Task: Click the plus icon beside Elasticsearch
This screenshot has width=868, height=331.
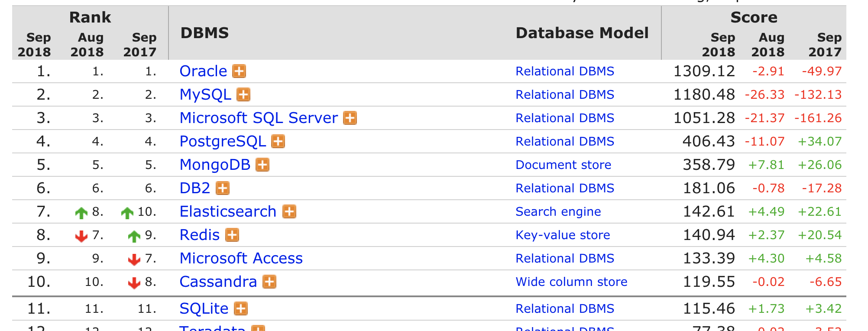Action: pyautogui.click(x=289, y=211)
